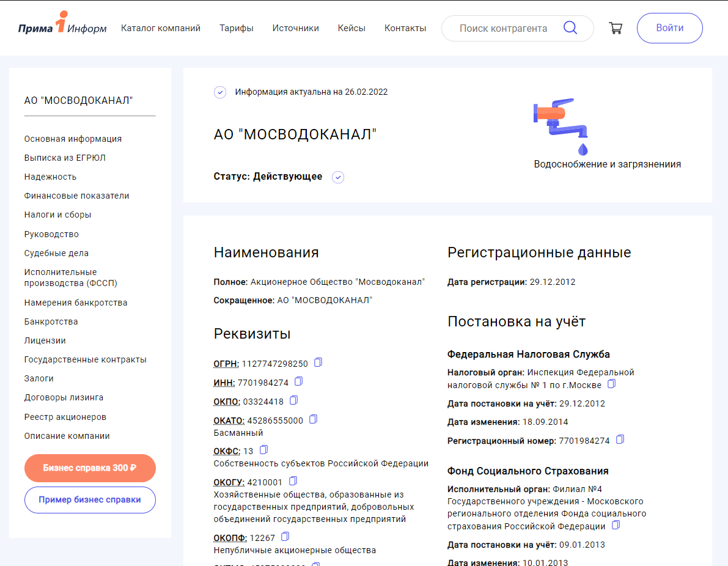Image resolution: width=728 pixels, height=566 pixels.
Task: Click the checkmark beside status Действующее
Action: pyautogui.click(x=338, y=177)
